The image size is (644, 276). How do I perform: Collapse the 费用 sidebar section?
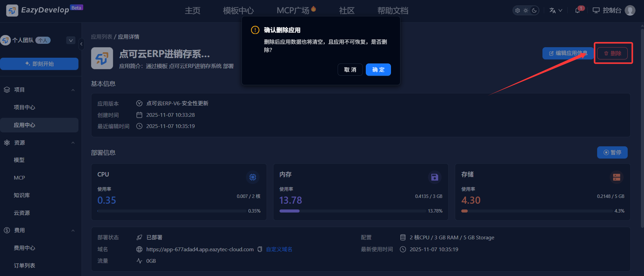point(73,231)
